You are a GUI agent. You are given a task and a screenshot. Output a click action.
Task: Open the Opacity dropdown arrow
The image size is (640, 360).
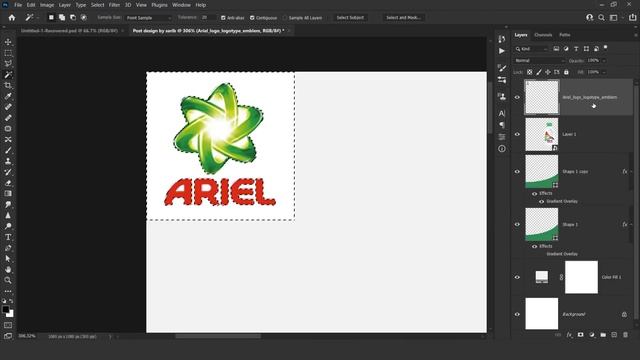(x=604, y=61)
